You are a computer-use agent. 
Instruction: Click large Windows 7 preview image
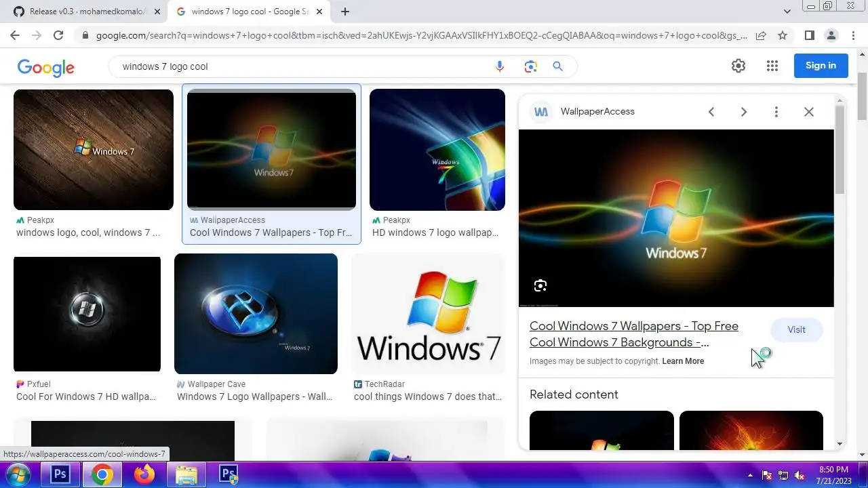click(676, 218)
